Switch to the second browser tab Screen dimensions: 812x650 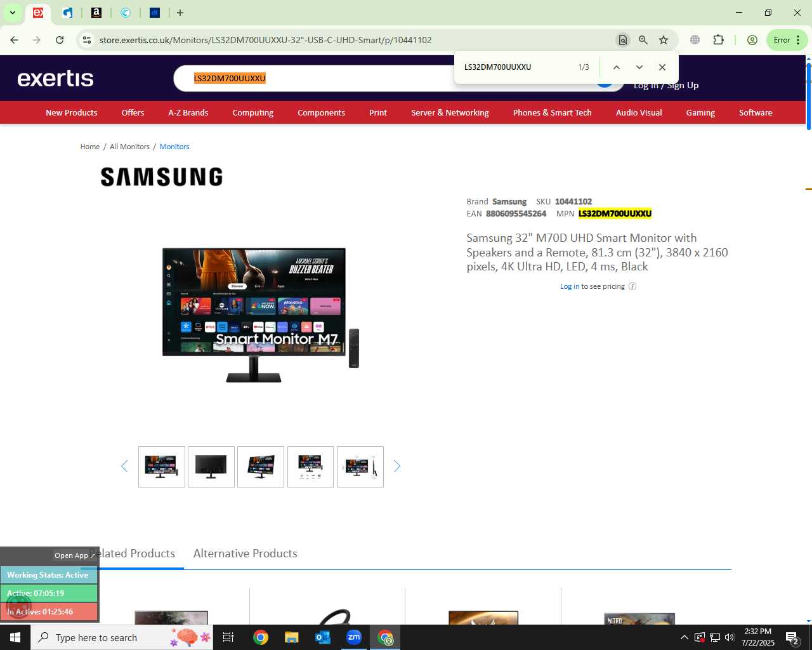point(67,13)
